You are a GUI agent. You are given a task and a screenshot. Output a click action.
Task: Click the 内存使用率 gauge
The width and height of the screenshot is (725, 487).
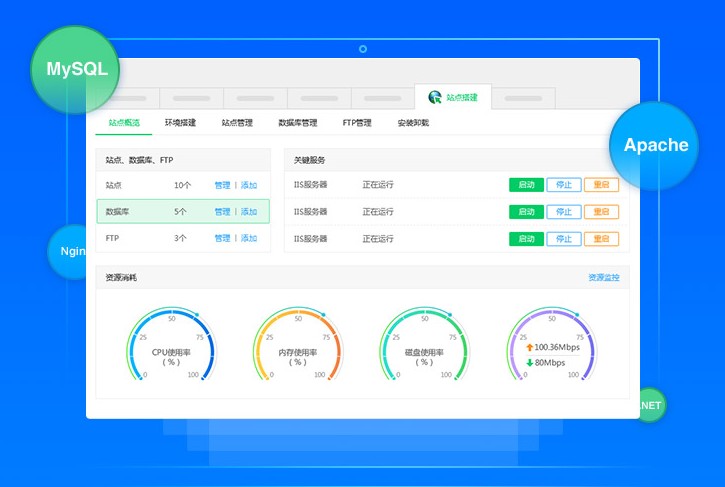click(297, 347)
